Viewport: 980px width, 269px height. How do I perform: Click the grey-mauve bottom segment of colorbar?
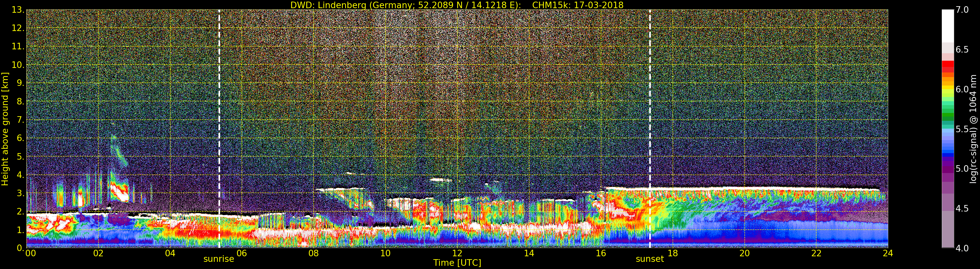[x=948, y=229]
